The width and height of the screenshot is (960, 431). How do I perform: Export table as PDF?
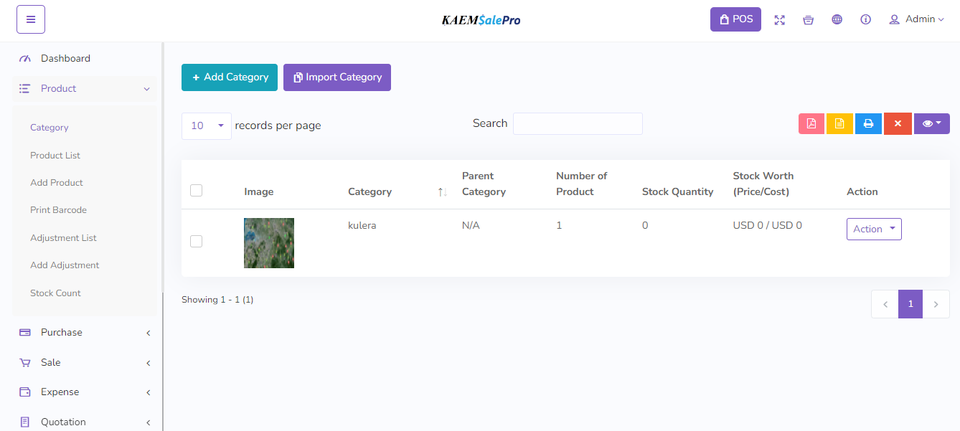pyautogui.click(x=811, y=124)
